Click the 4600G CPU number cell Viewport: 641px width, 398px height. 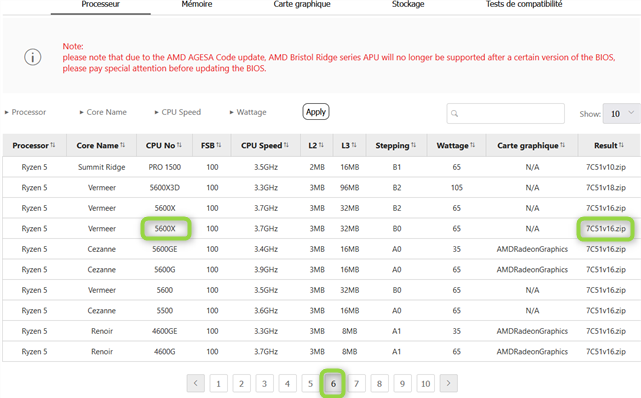(x=165, y=351)
